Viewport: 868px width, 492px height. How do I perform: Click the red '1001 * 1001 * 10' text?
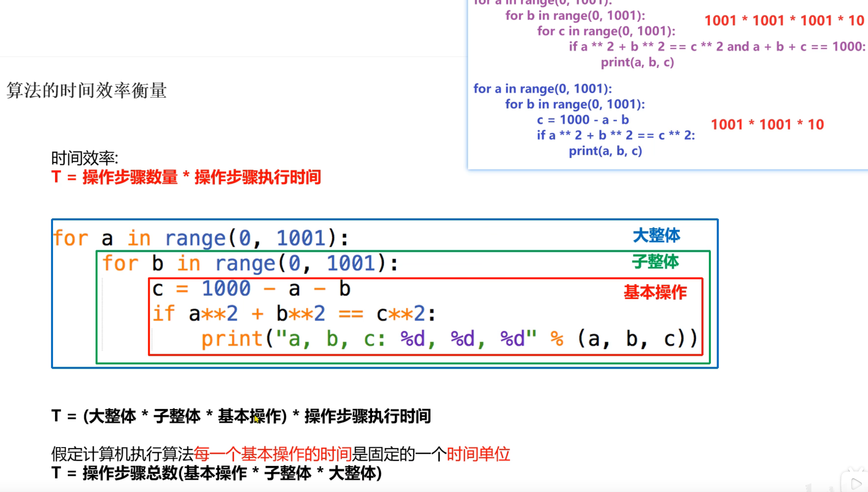pyautogui.click(x=767, y=124)
